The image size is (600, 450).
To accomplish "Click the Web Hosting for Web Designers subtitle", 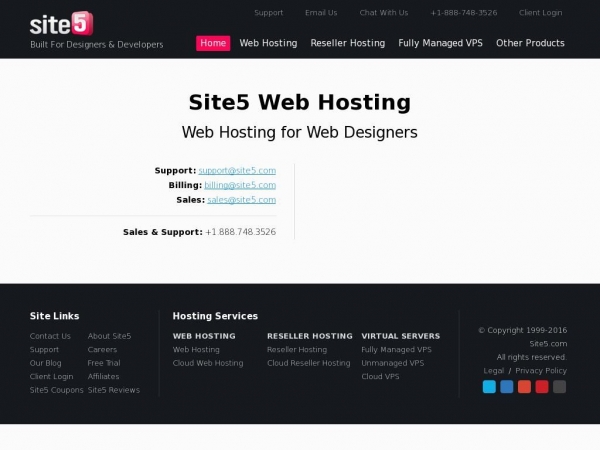I will 300,132.
